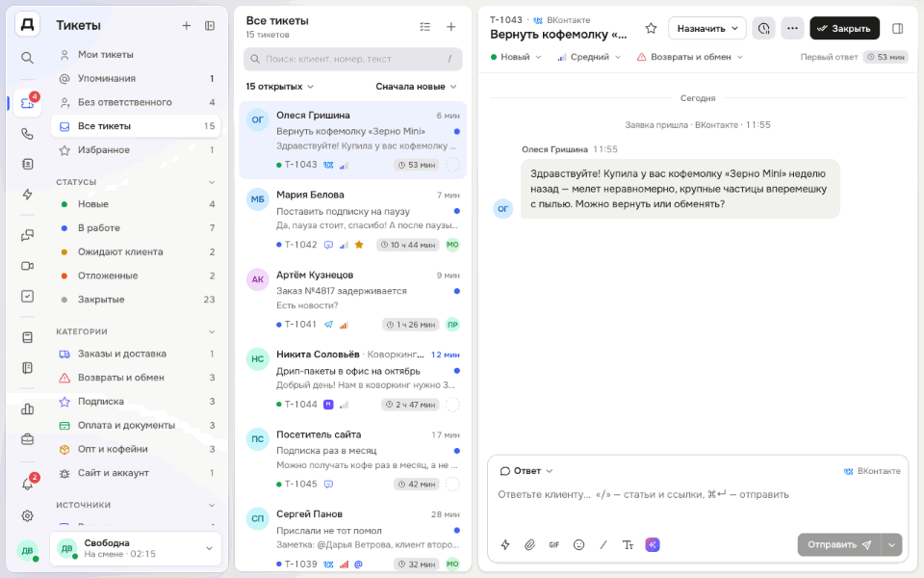Image resolution: width=924 pixels, height=578 pixels.
Task: Toggle the multi-select checklist icon in the ticket list
Action: (x=424, y=27)
